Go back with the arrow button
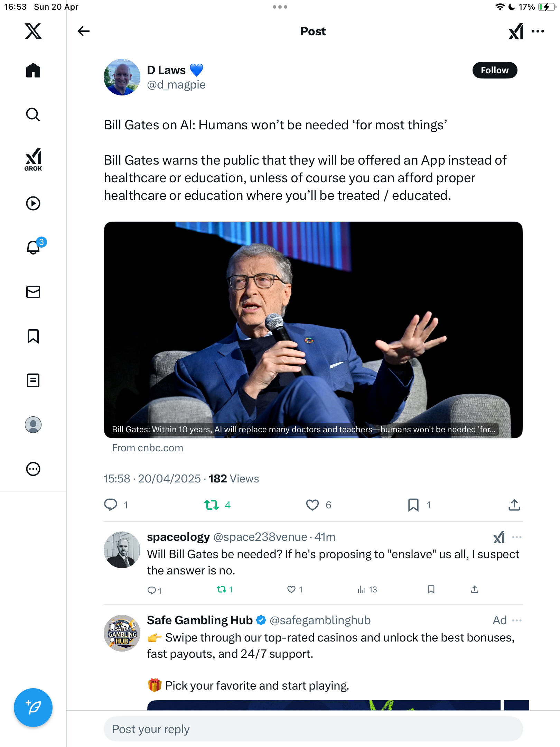The height and width of the screenshot is (747, 560). [84, 31]
